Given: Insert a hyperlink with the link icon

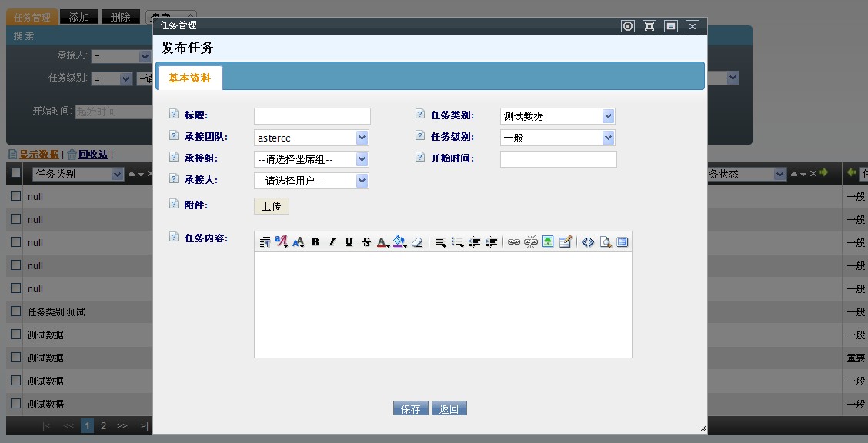Looking at the screenshot, I should 514,242.
